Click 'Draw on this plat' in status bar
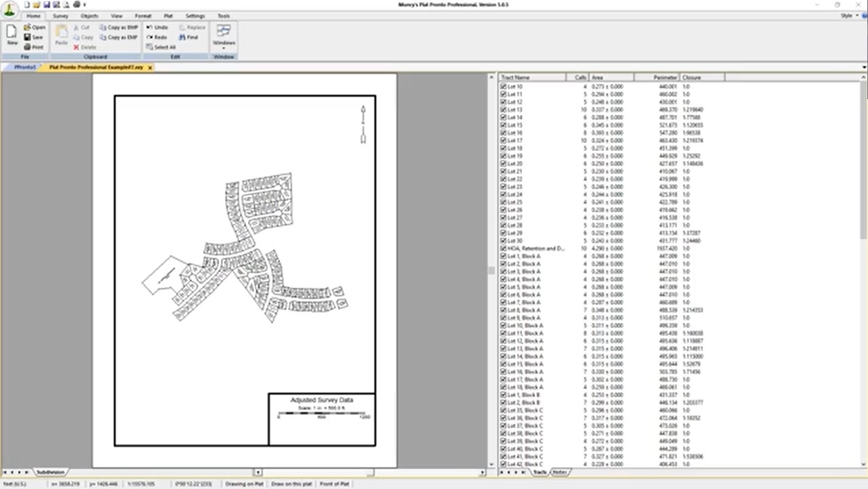868x489 pixels. click(x=292, y=484)
